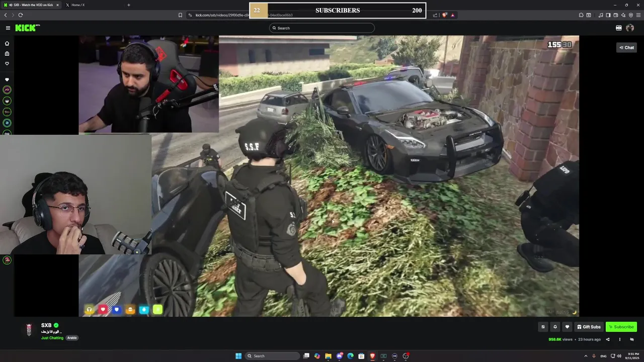The width and height of the screenshot is (644, 362).
Task: Open the SXB channel name link
Action: [x=46, y=325]
